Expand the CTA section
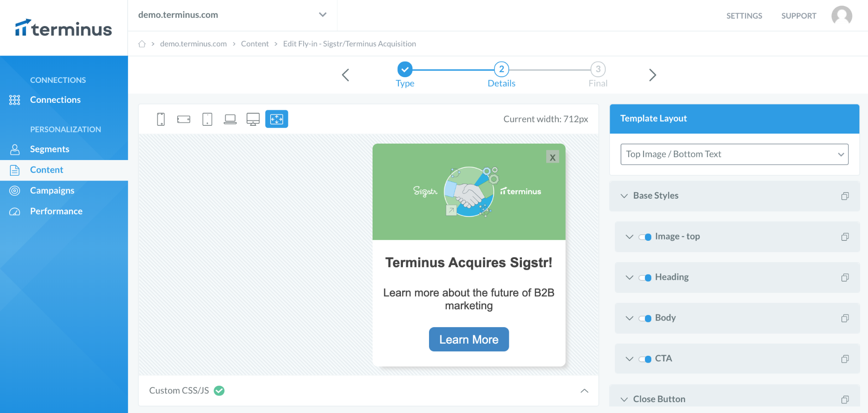Screen dimensions: 868x413 629,359
